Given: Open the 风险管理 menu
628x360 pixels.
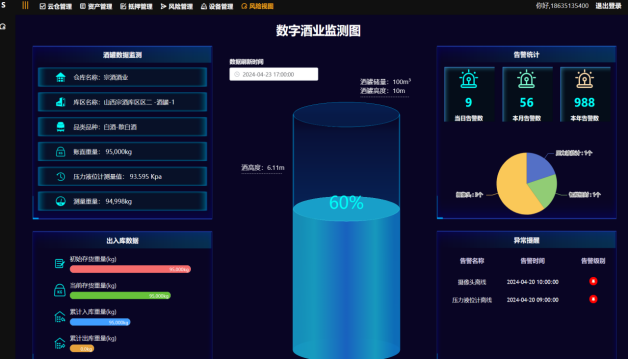Looking at the screenshot, I should (177, 6).
